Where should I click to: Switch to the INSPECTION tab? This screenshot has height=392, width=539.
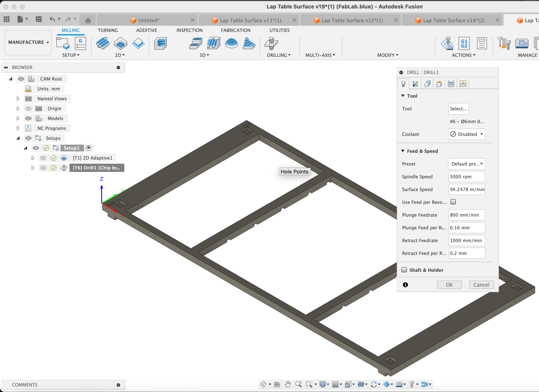click(189, 30)
